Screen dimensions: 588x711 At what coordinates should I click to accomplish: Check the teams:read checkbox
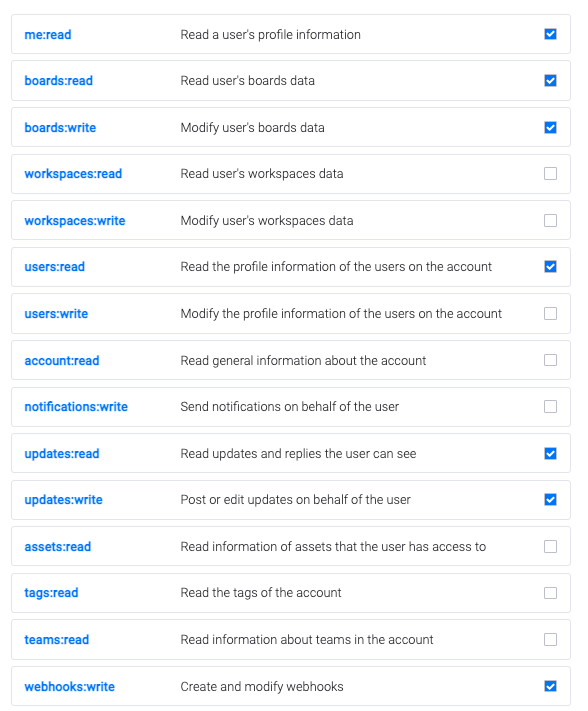(550, 639)
